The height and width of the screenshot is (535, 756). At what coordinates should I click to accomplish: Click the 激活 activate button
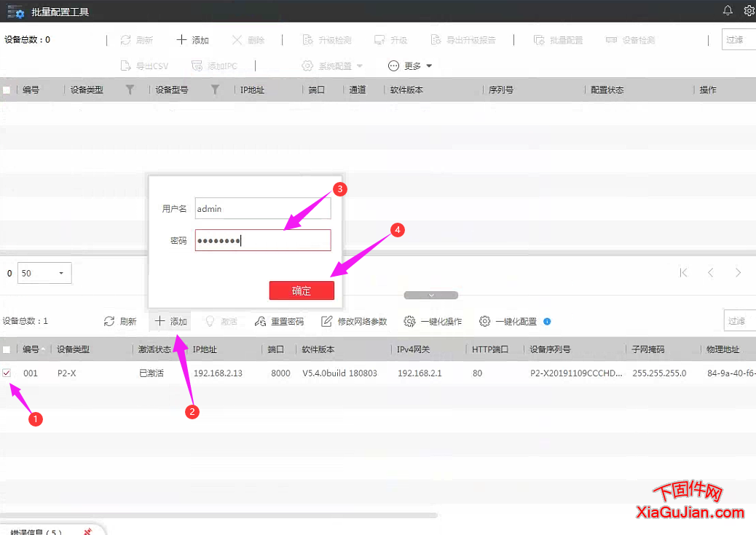click(x=221, y=322)
